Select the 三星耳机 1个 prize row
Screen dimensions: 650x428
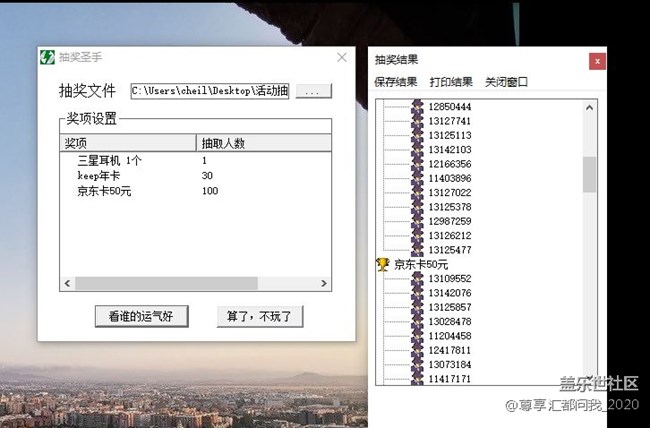tap(195, 160)
